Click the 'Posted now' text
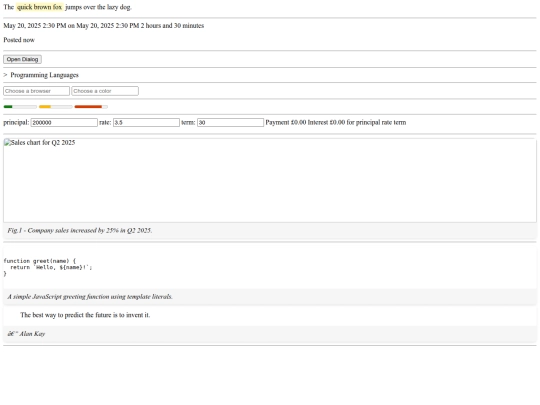Screen dimensions: 540x405 19,40
